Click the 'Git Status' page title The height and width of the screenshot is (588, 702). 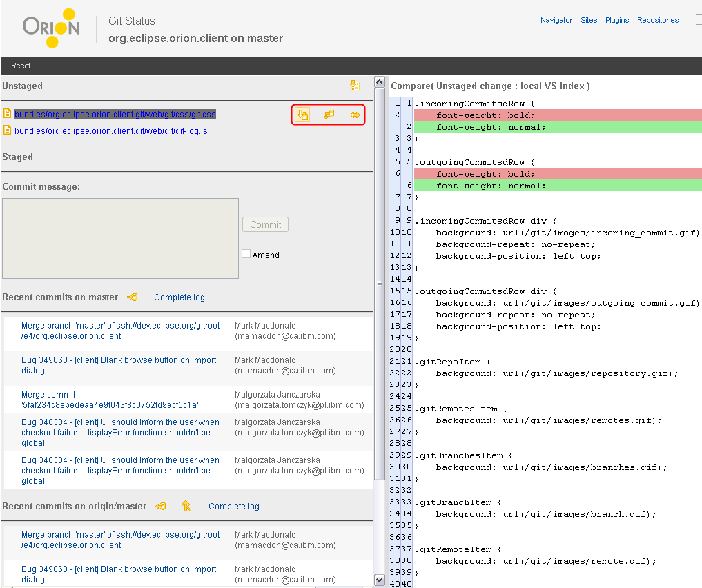(x=132, y=21)
